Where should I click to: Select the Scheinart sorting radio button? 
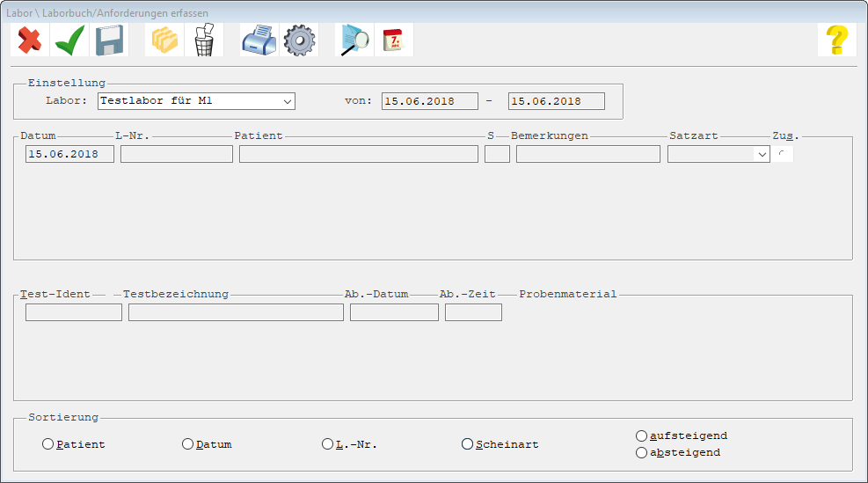[x=467, y=444]
